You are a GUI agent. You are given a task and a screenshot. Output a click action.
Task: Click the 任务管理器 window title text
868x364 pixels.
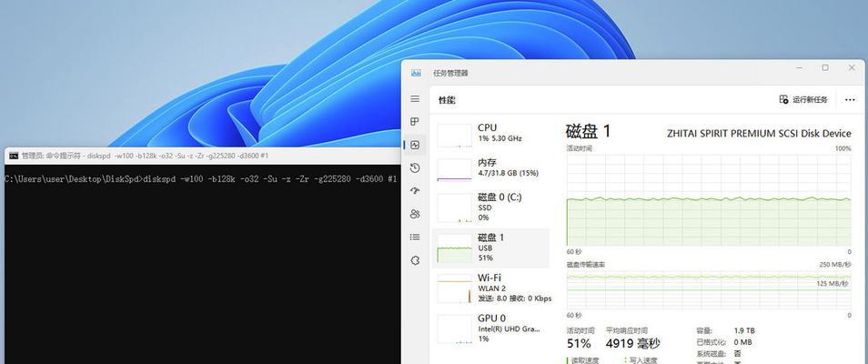[449, 73]
